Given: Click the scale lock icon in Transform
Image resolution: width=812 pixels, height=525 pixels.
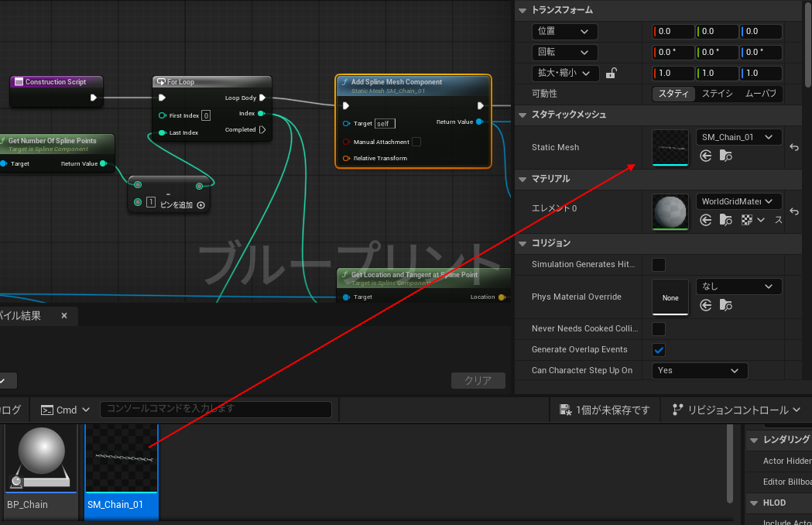Looking at the screenshot, I should (611, 74).
